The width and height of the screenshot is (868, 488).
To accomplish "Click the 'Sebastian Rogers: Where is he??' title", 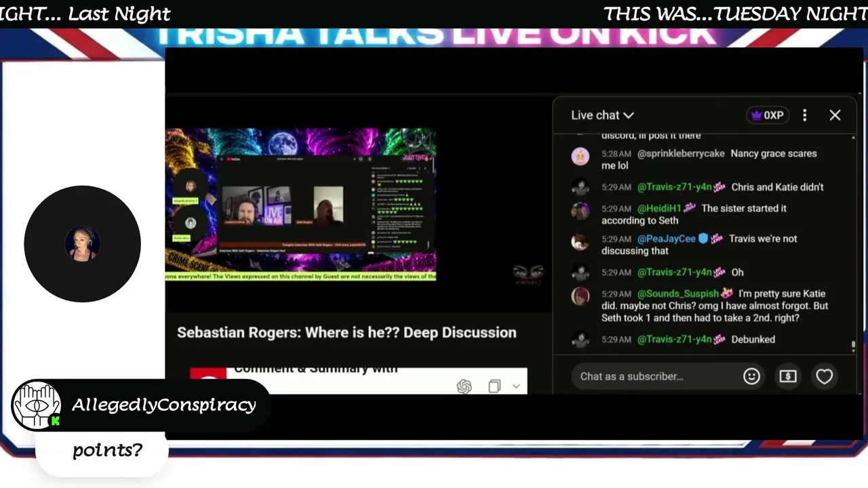I will point(347,333).
